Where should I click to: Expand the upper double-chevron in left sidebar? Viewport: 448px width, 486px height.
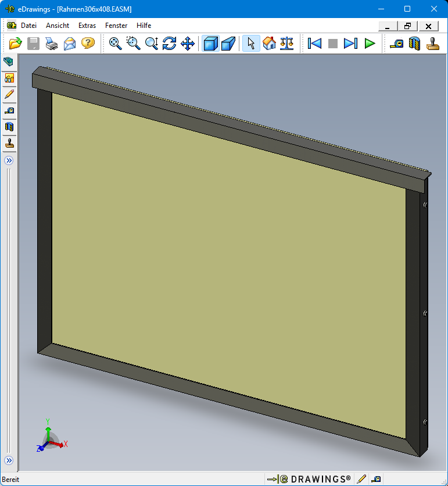[9, 160]
